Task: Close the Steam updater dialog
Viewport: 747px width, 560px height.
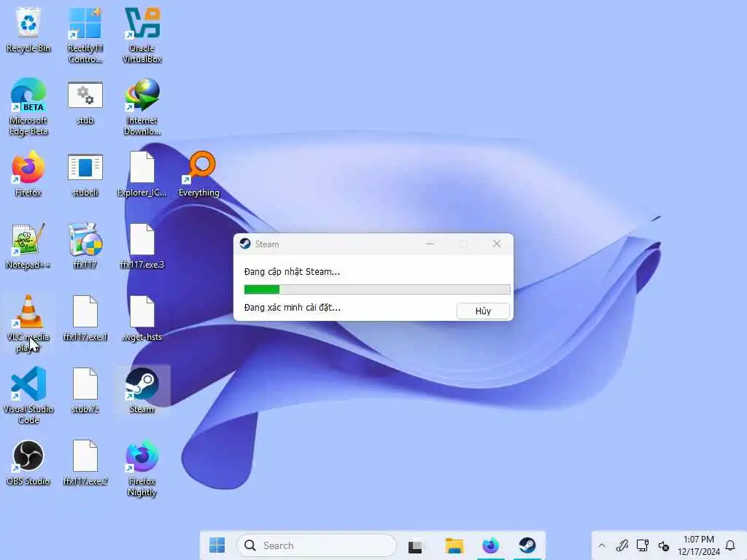Action: [x=496, y=244]
